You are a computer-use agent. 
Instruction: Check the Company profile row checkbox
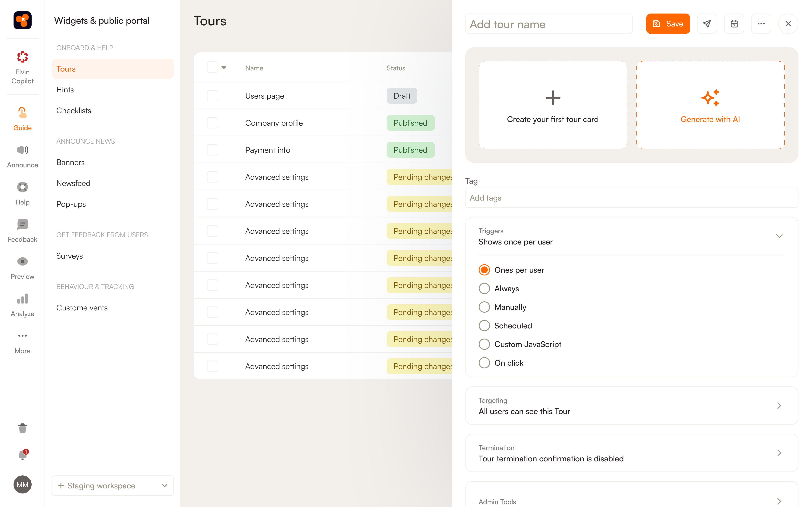(x=212, y=123)
